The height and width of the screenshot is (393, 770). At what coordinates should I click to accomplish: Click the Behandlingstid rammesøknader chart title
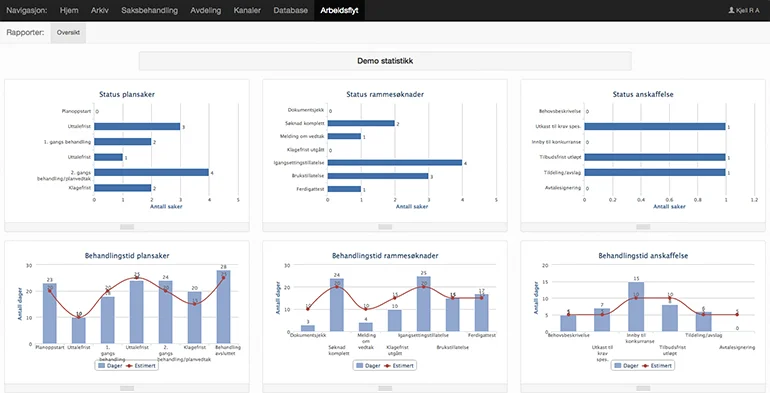[x=385, y=255]
